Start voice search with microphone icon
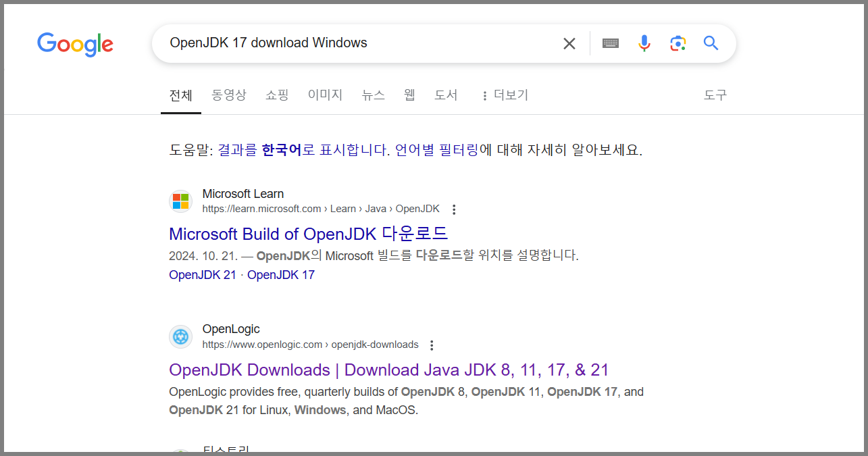This screenshot has width=868, height=456. pyautogui.click(x=644, y=44)
